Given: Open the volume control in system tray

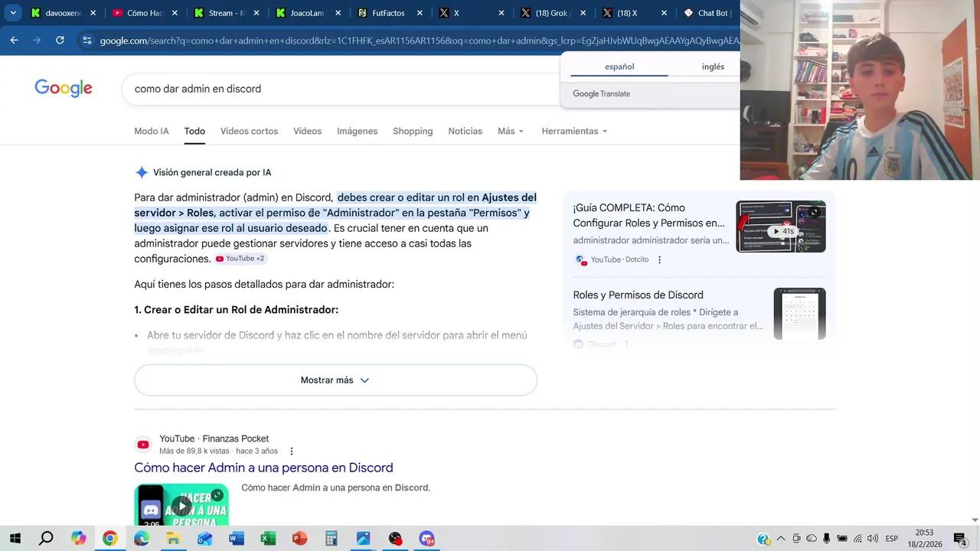Looking at the screenshot, I should click(873, 539).
